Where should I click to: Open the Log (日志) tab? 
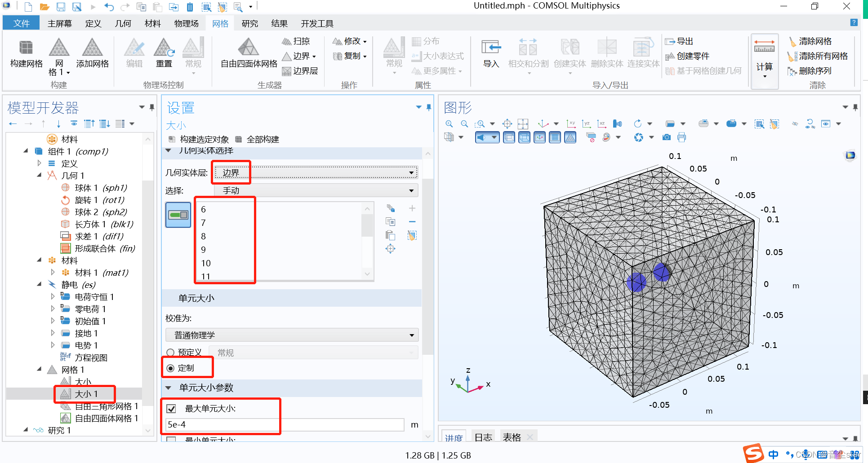[483, 437]
